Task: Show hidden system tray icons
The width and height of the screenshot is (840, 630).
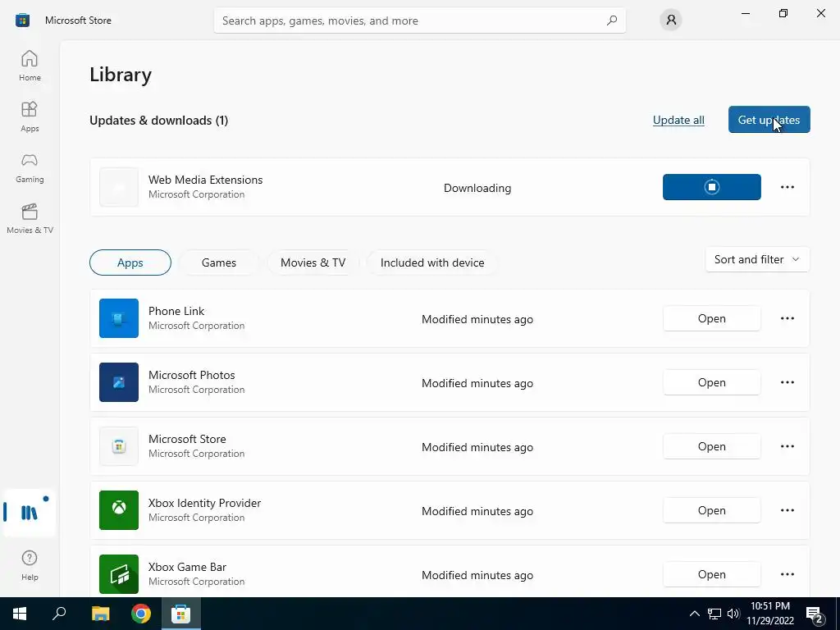Action: coord(694,614)
